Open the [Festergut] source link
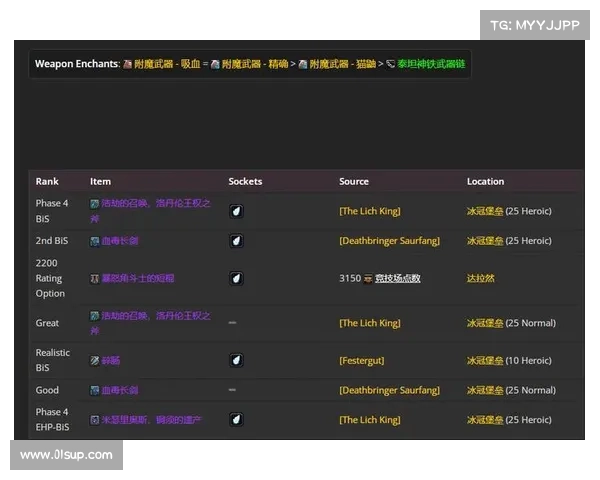600x480 pixels. (x=361, y=360)
